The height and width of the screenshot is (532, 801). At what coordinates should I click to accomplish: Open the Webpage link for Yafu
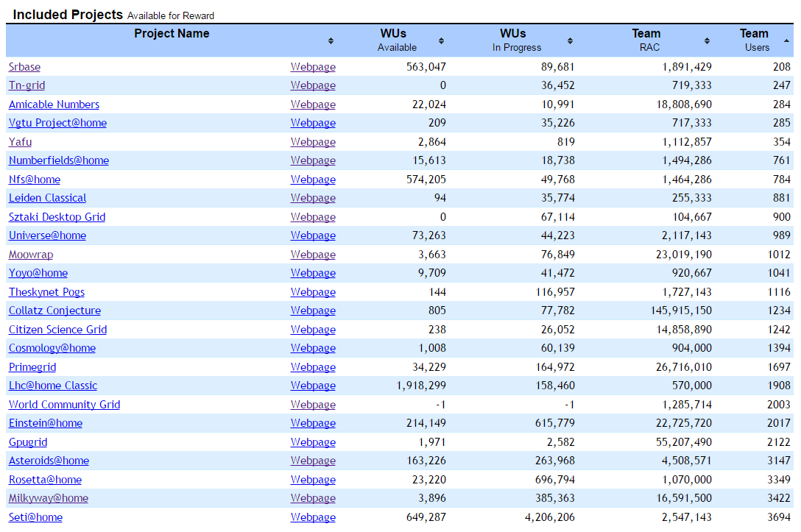click(313, 142)
